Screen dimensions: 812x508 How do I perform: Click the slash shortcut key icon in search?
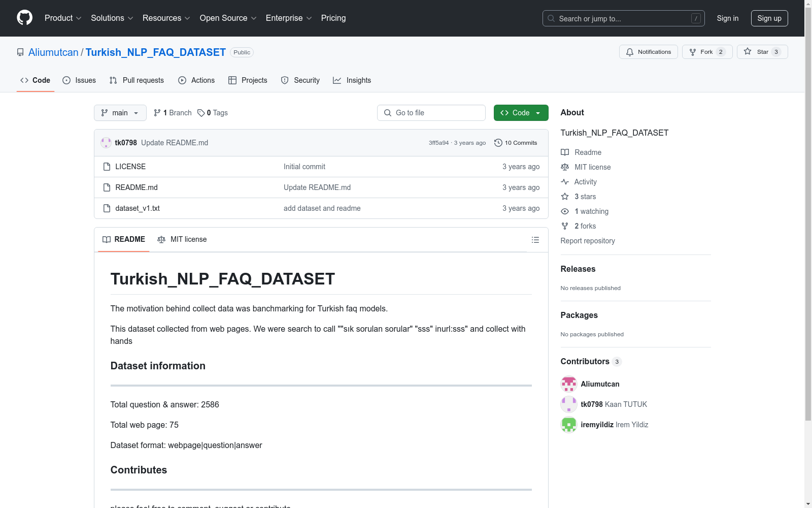coord(696,18)
